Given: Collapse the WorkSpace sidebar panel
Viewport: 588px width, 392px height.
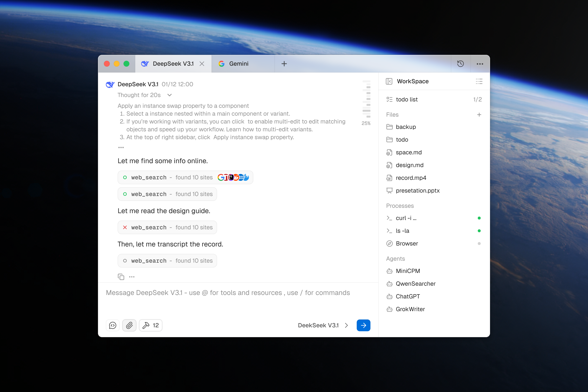Looking at the screenshot, I should (x=389, y=81).
